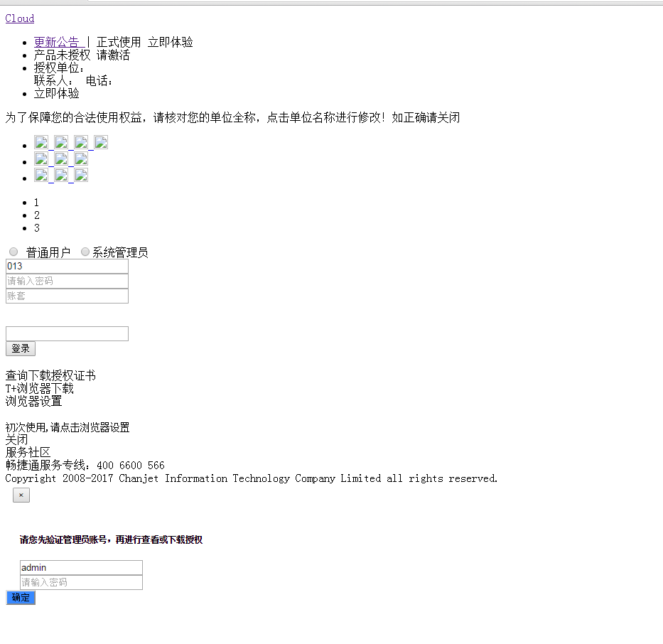Click third broken image in second row

click(81, 159)
